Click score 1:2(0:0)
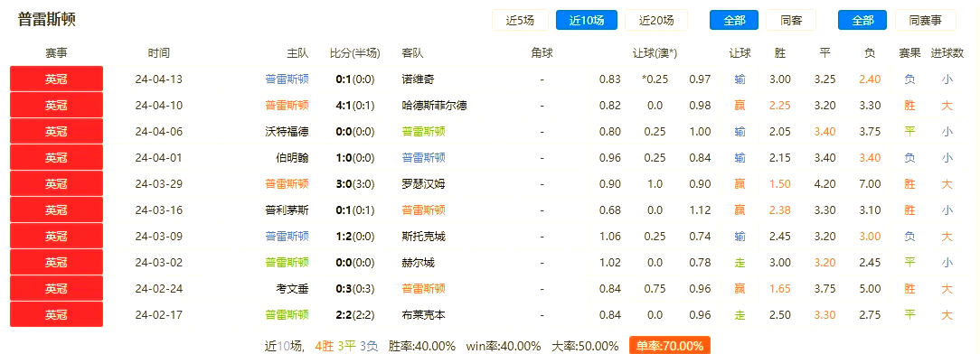This screenshot has width=980, height=354. point(354,237)
